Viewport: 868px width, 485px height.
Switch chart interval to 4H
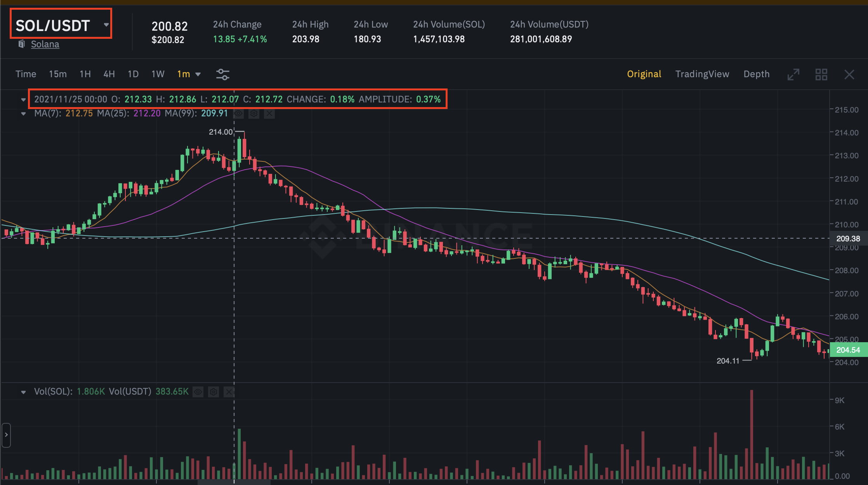click(109, 74)
